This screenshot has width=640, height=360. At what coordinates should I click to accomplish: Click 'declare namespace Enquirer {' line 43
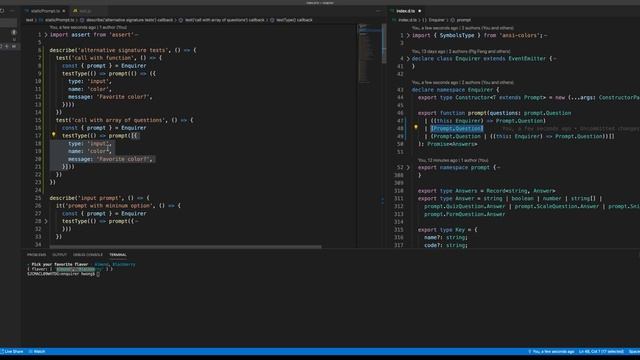(x=456, y=90)
